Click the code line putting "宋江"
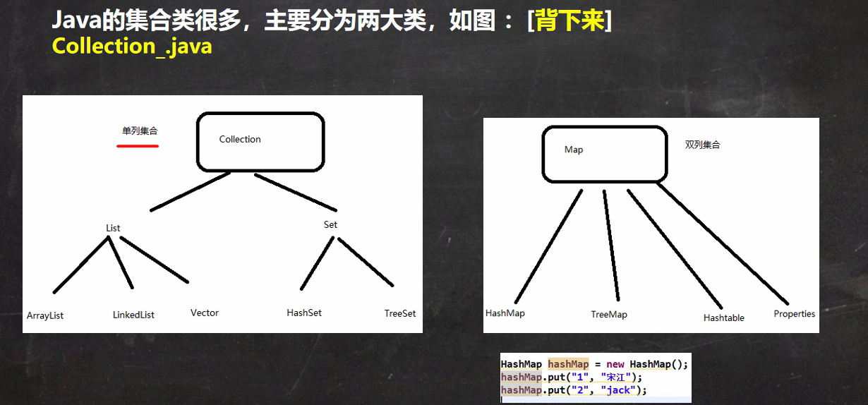 572,377
